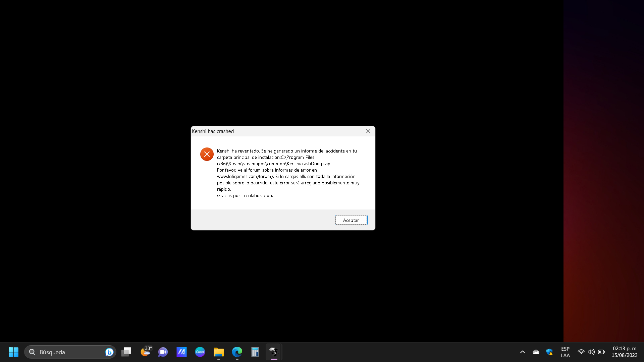Open OneDrive cloud icon in system tray

(x=536, y=352)
